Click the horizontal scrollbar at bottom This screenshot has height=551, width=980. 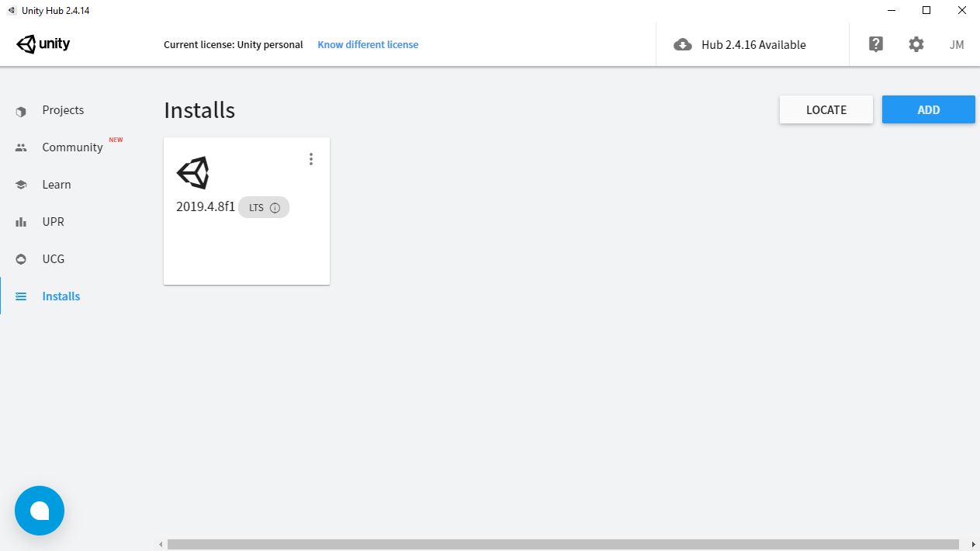563,545
